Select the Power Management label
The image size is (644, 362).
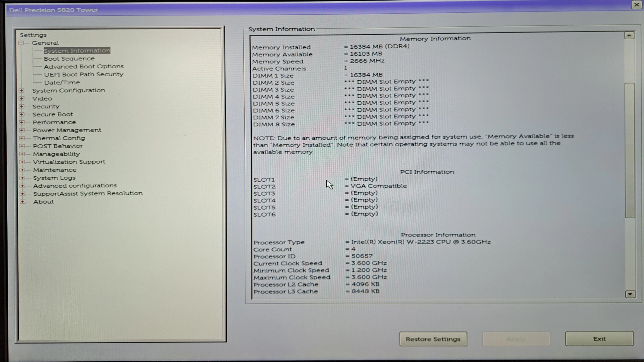pos(67,130)
